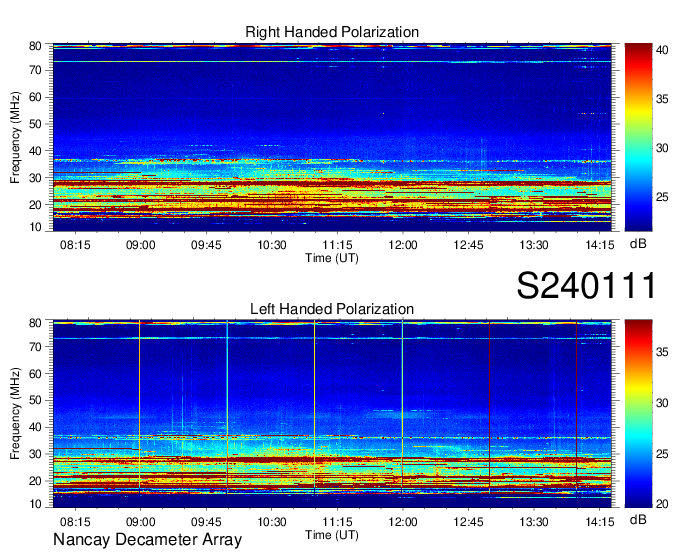Click "Frequency (MHz)" label of Right Handed plot

15,137
